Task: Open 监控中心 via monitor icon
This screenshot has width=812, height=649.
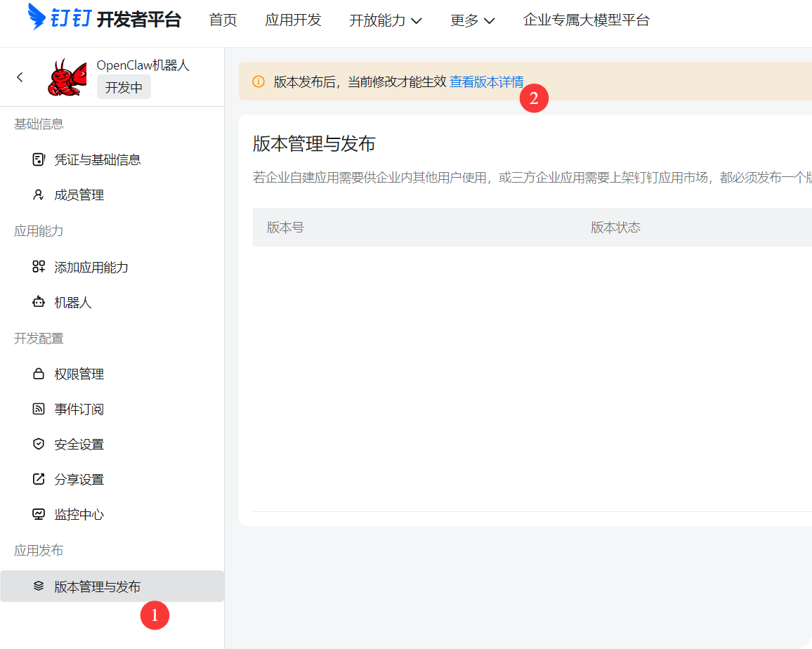Action: [x=39, y=514]
